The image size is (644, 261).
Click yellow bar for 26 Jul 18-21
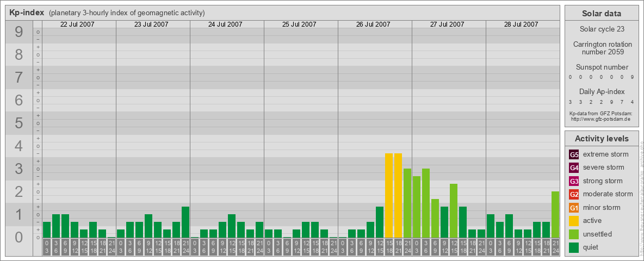point(398,195)
